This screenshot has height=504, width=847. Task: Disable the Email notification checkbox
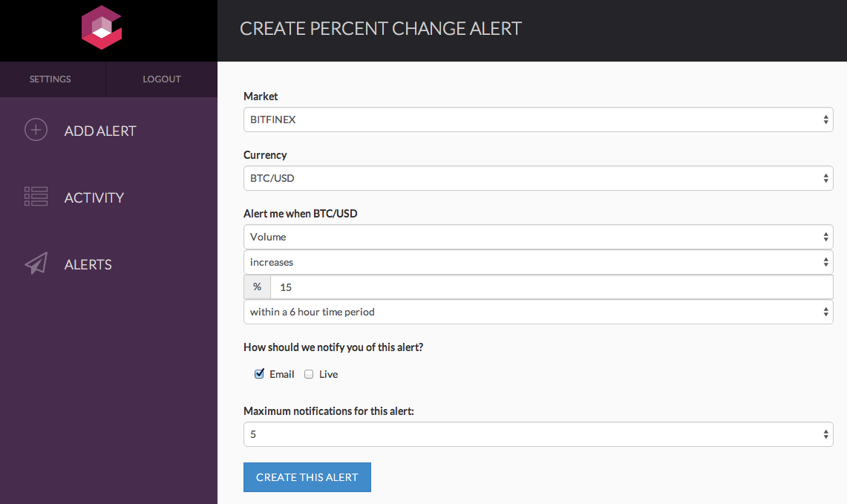pyautogui.click(x=259, y=374)
